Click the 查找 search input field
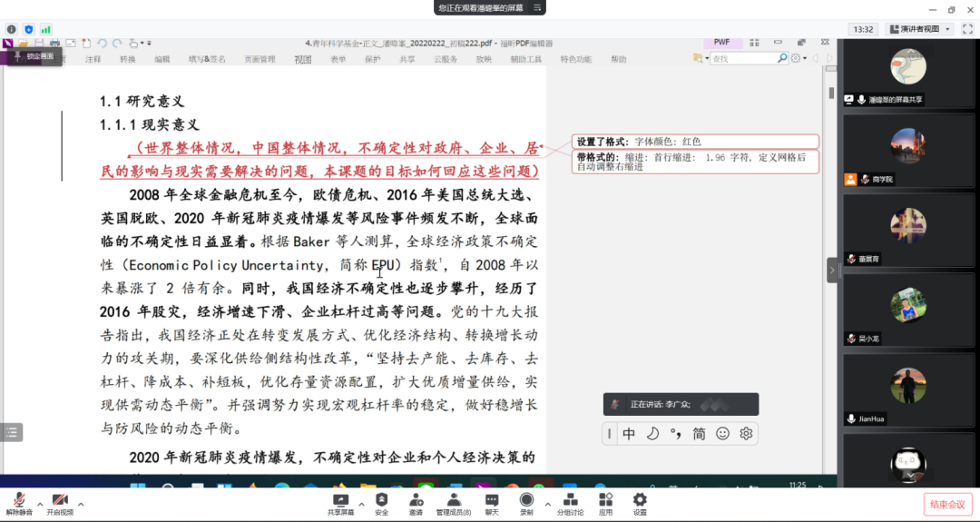The width and height of the screenshot is (980, 522). tap(742, 58)
